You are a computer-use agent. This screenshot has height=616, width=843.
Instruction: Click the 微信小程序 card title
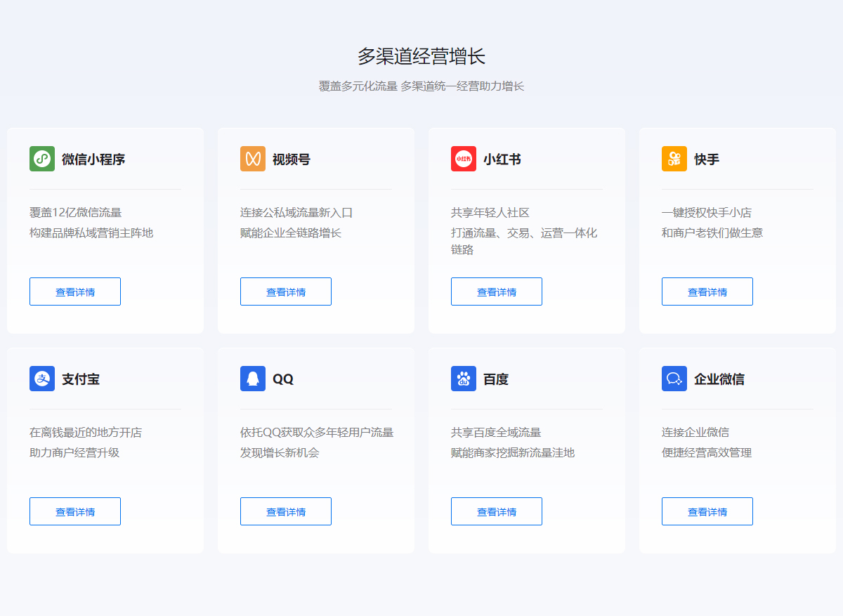coord(93,159)
